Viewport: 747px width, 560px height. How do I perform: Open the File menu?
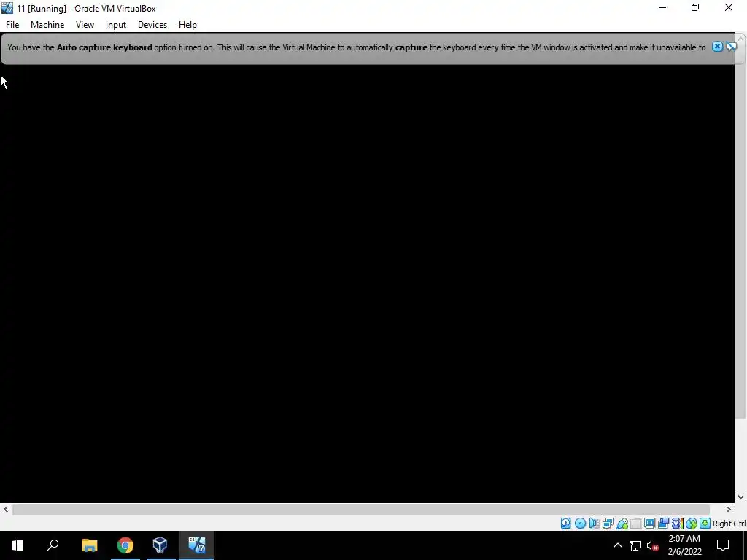12,25
